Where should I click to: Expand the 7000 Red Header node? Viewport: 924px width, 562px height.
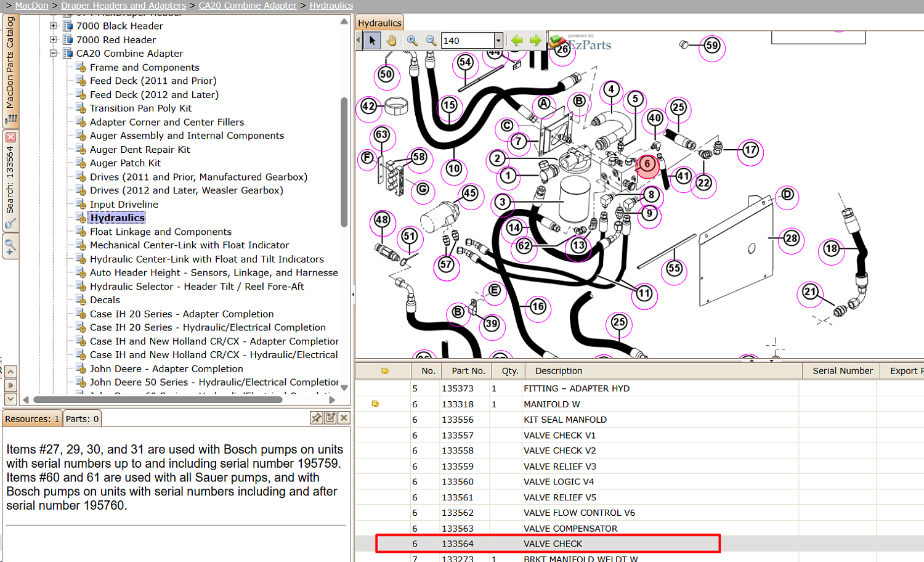[54, 39]
